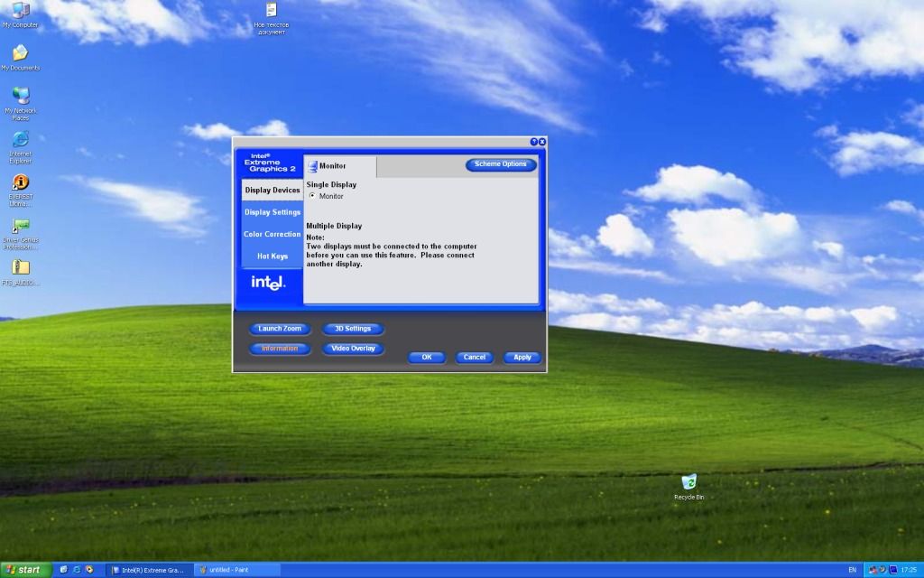Select the Monitor device tab
The image size is (924, 578).
click(x=340, y=166)
